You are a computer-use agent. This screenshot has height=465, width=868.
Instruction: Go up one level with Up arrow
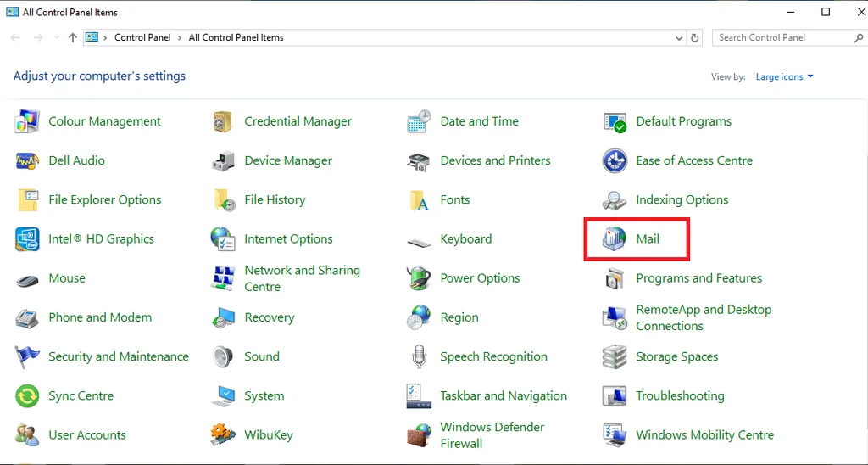click(x=73, y=37)
